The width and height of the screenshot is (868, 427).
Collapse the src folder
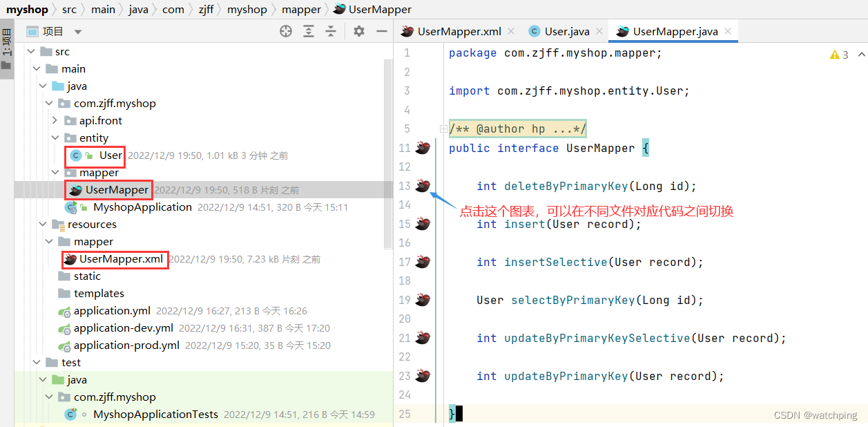tap(30, 52)
